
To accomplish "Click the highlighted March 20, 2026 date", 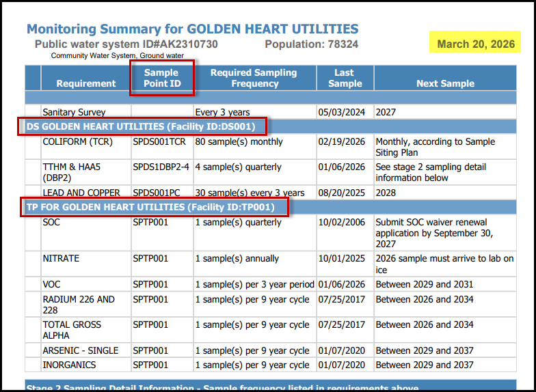I will point(476,44).
